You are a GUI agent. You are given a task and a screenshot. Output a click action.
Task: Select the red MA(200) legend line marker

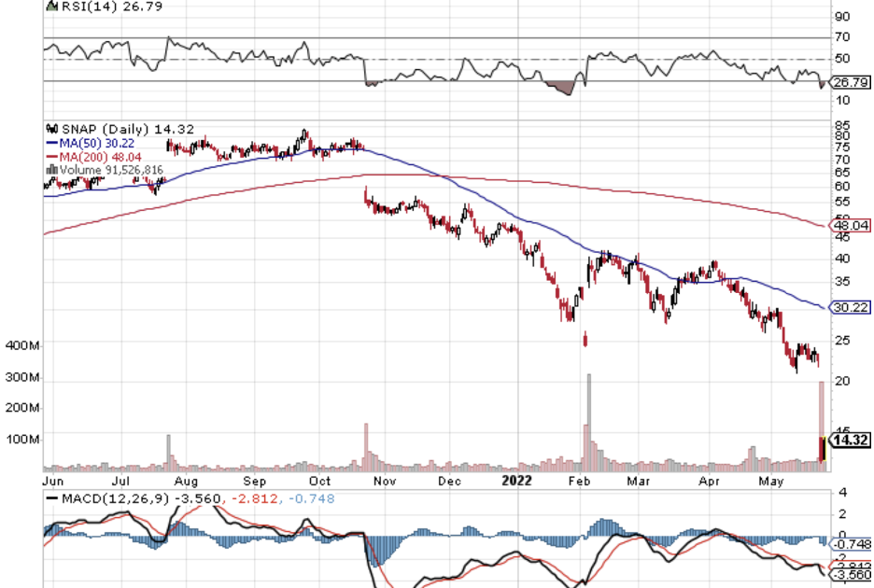[x=51, y=158]
